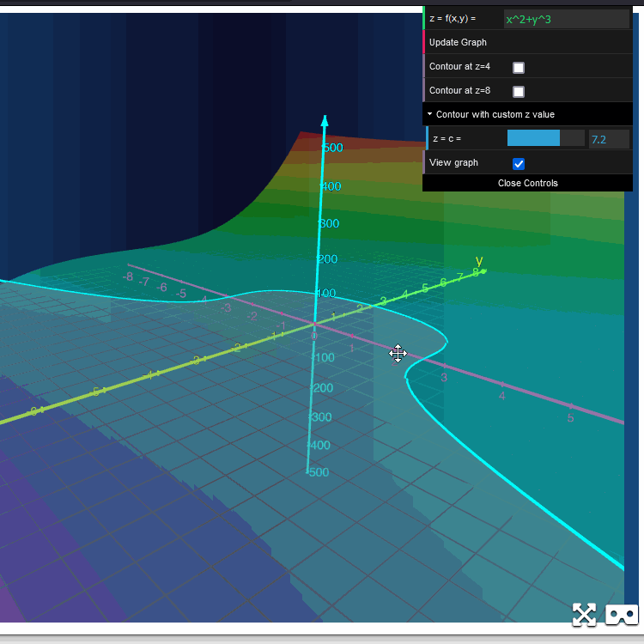Click the 8 tick label on the green y-axis

point(475,272)
